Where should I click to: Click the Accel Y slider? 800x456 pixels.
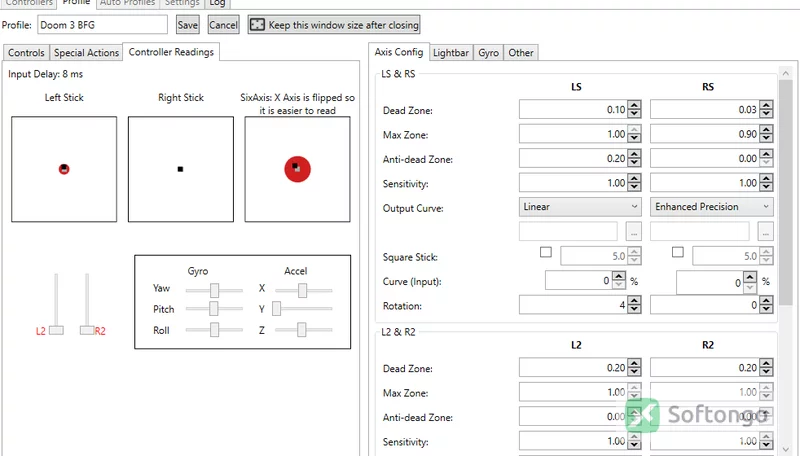point(304,309)
